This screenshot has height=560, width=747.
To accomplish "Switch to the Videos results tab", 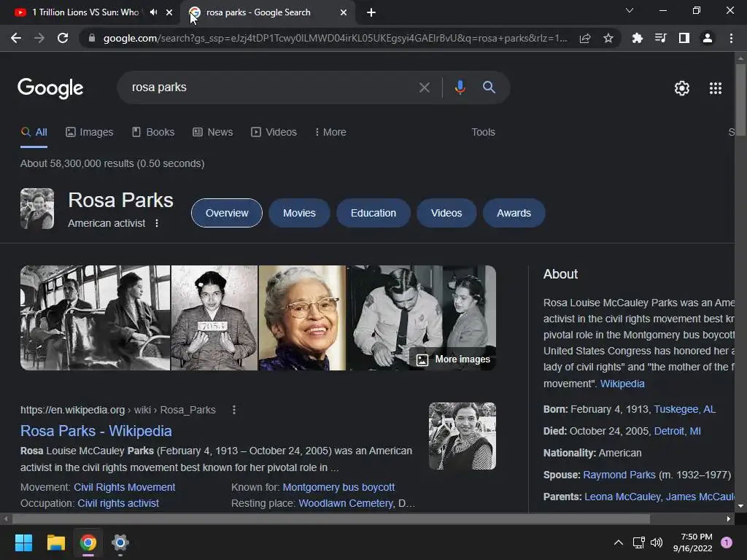I will (x=274, y=133).
